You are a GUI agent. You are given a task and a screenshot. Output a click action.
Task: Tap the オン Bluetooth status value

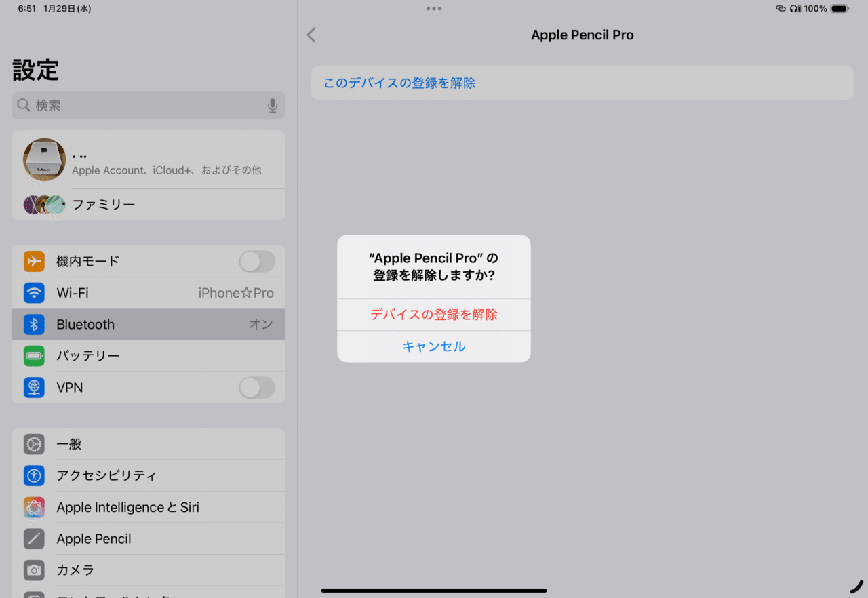click(x=261, y=325)
